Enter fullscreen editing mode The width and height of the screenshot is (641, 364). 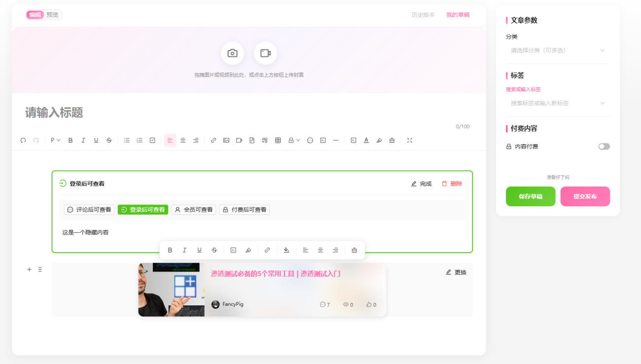pyautogui.click(x=409, y=140)
